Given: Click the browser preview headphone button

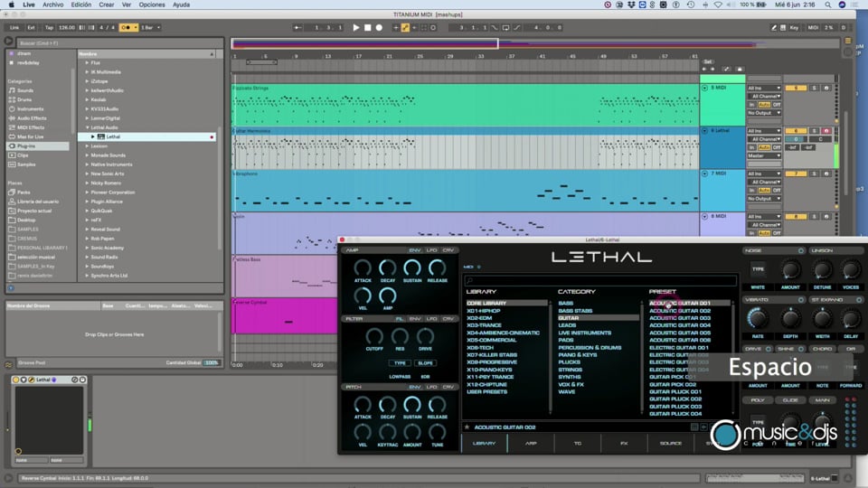Looking at the screenshot, I should (x=11, y=287).
